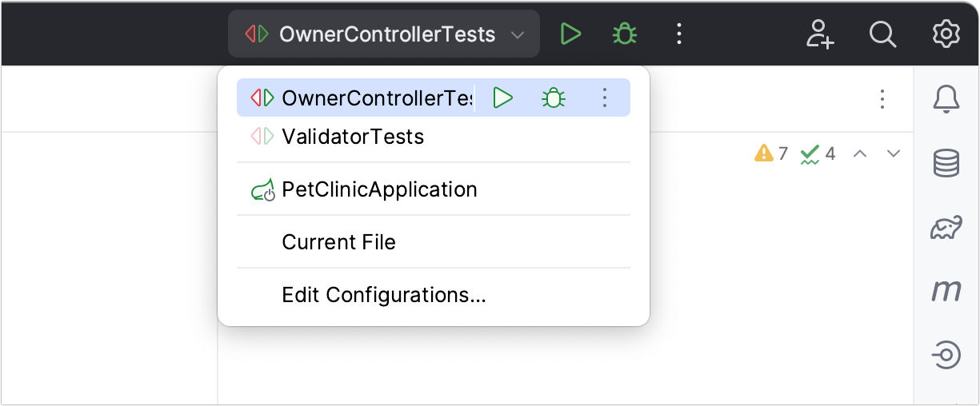The image size is (980, 406).
Task: Go to next highlighted problem arrow
Action: coord(894,153)
